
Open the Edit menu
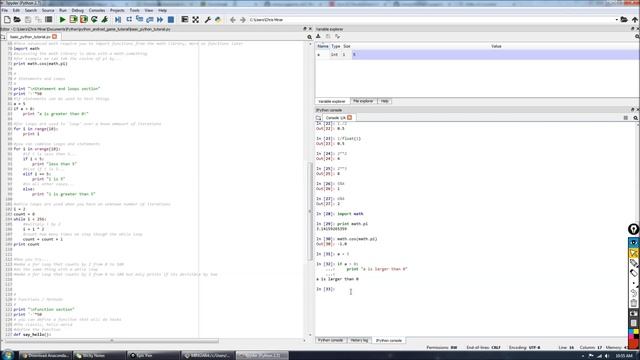click(16, 10)
